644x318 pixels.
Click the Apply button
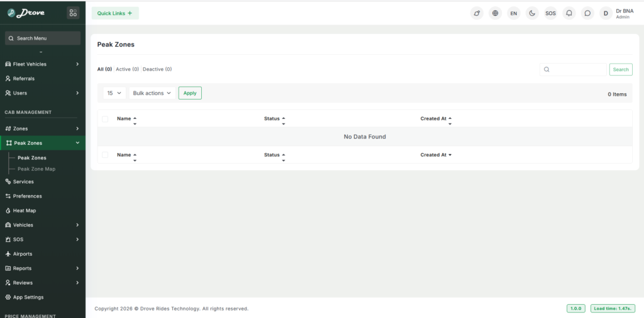pos(190,93)
